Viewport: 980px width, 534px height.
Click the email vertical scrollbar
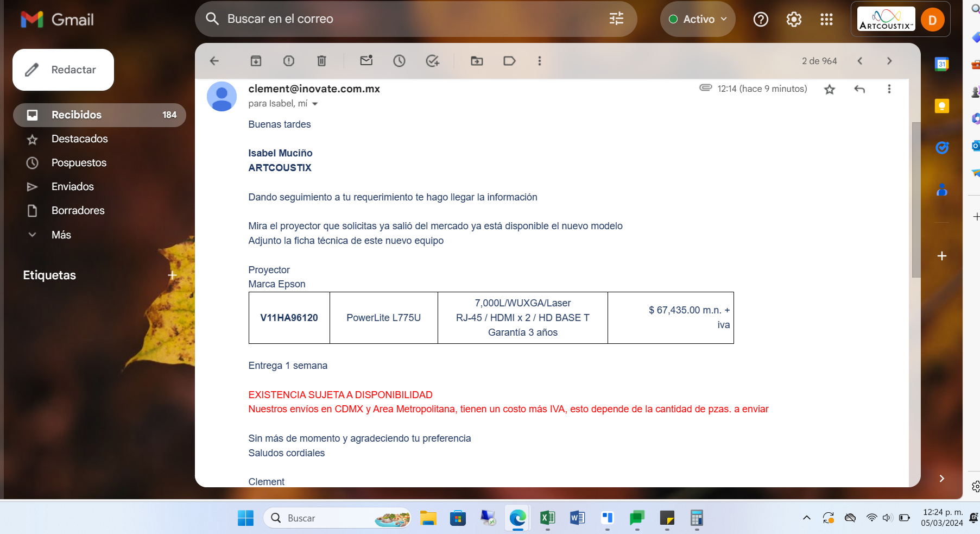tap(916, 200)
